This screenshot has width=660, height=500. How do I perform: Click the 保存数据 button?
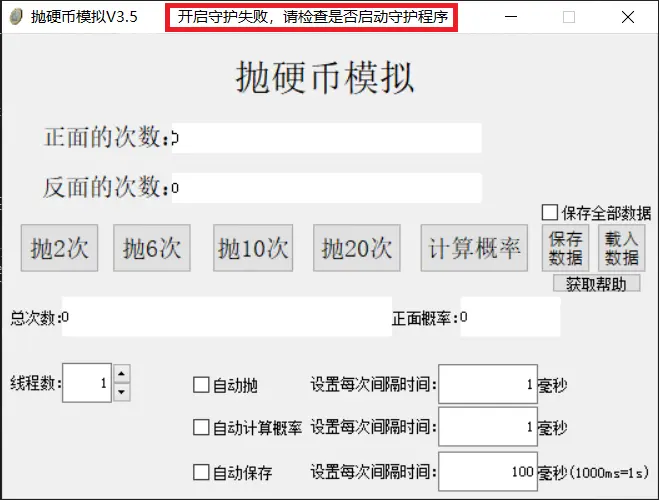tap(565, 248)
